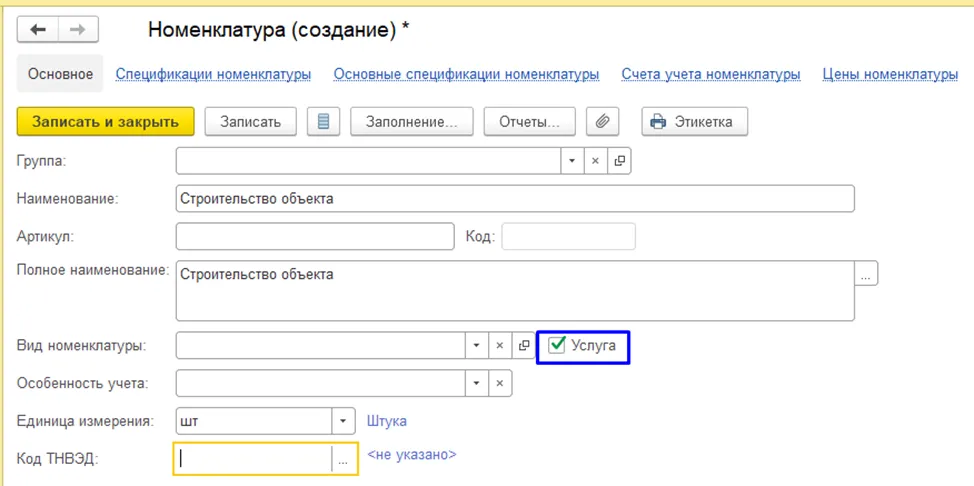Open the Счета учета номенклатуры tab
Screen dimensions: 974x486
[x=711, y=74]
